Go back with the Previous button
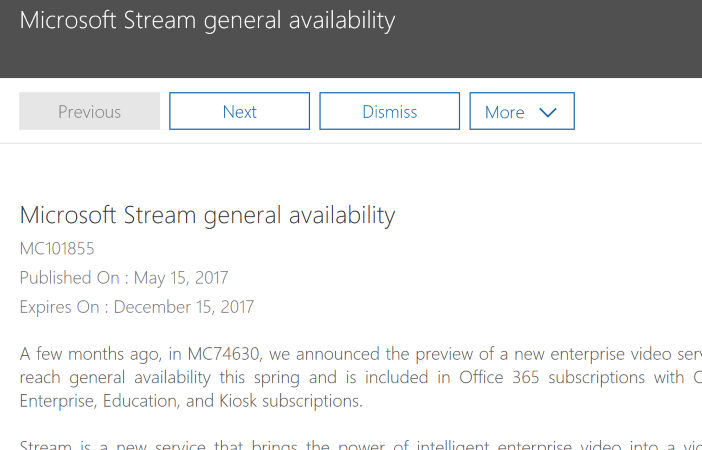Image resolution: width=702 pixels, height=450 pixels. click(89, 111)
